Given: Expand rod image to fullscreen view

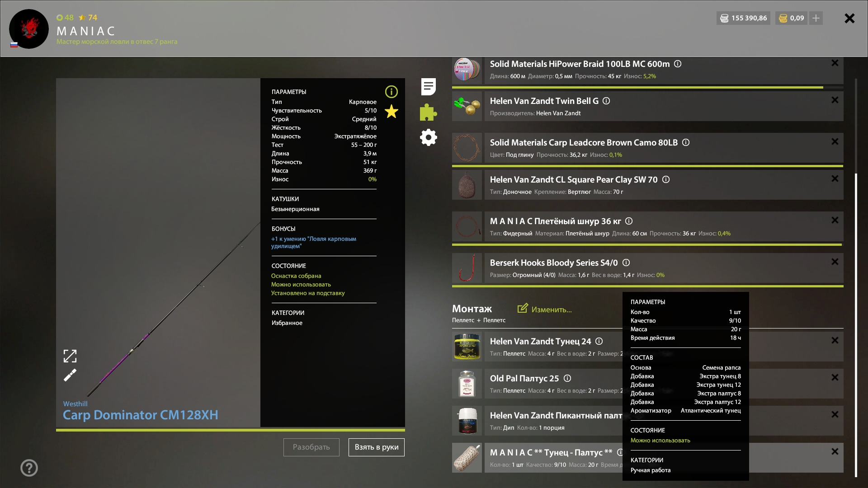Looking at the screenshot, I should [70, 356].
